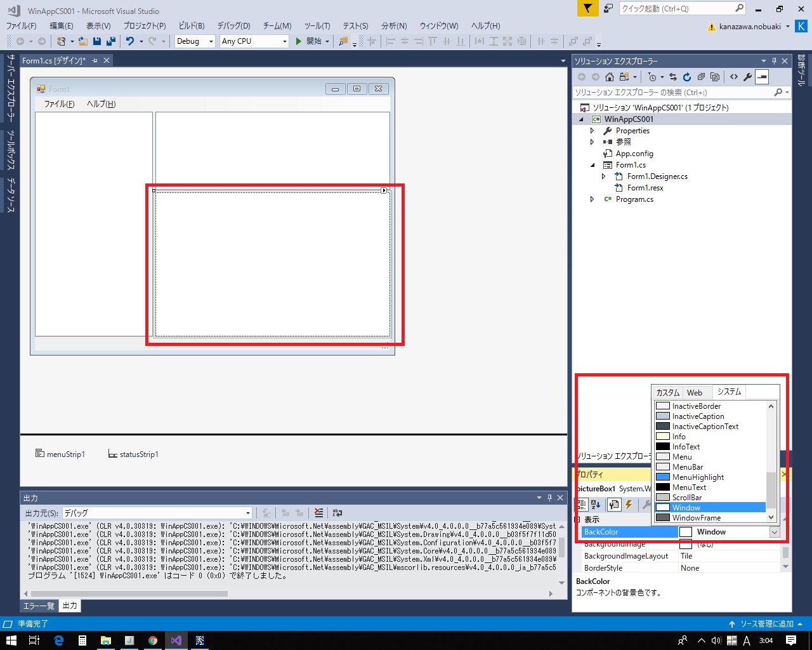Collapse the Form1.cs node
The image size is (812, 650).
593,165
